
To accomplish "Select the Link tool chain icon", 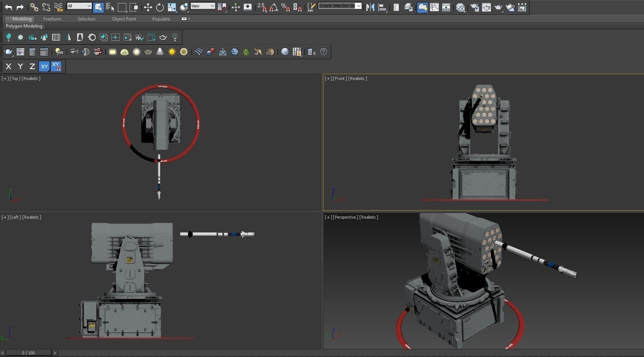I will point(34,7).
